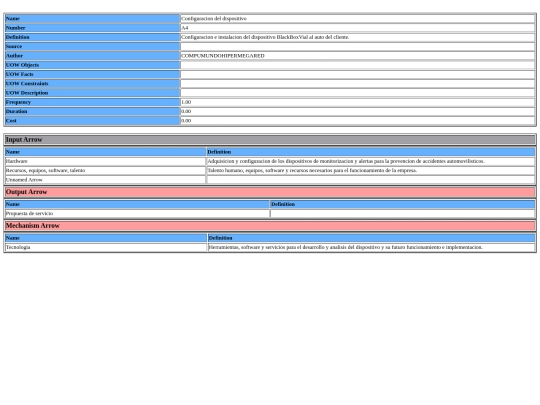Click the 'Name' column header under Input Arrow

pos(105,152)
